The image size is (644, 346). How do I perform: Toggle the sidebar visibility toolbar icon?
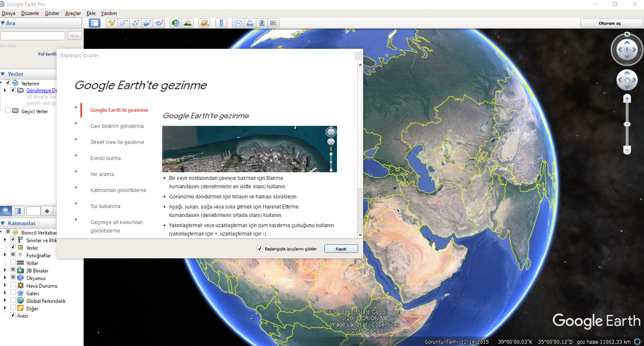[95, 23]
